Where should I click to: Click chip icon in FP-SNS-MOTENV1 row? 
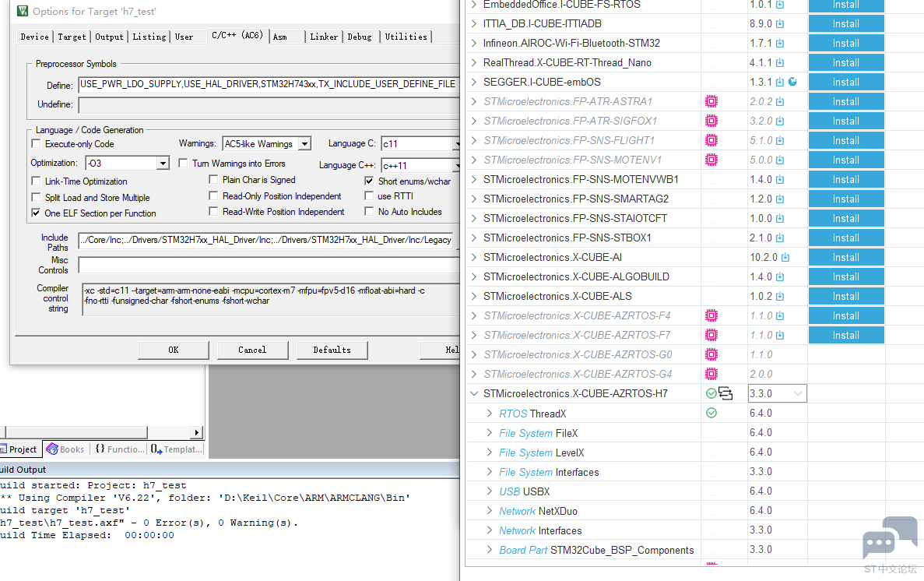click(711, 160)
